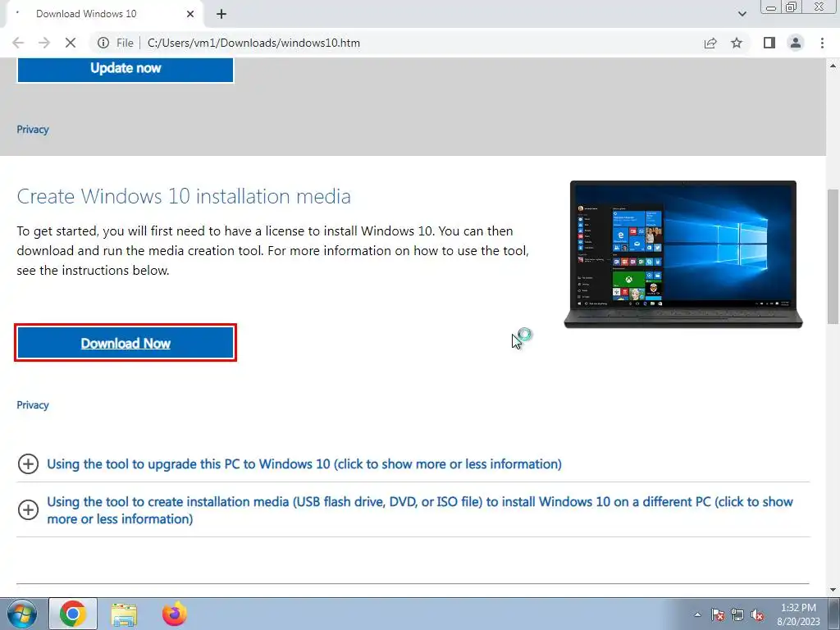
Task: Open File Explorer from taskbar
Action: coord(124,614)
